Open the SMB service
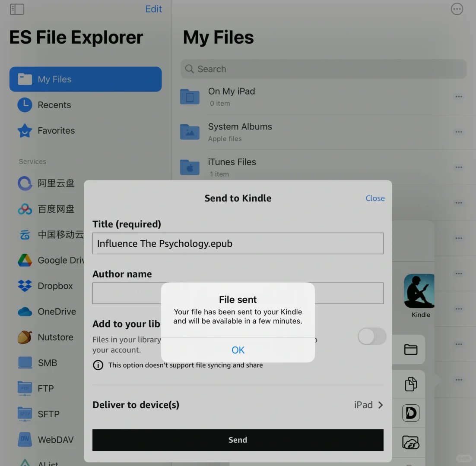This screenshot has height=466, width=476. click(x=38, y=362)
